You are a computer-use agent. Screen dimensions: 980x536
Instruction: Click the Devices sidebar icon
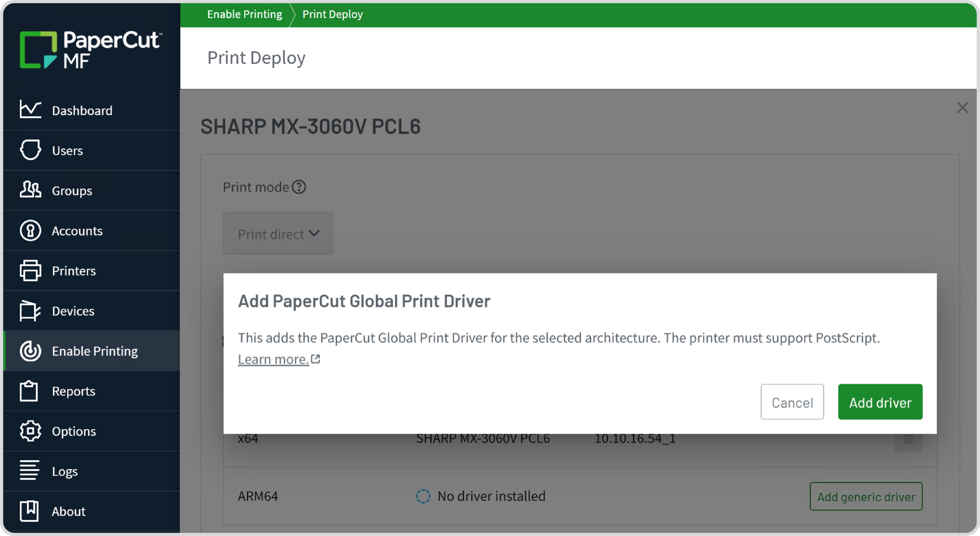pos(30,310)
